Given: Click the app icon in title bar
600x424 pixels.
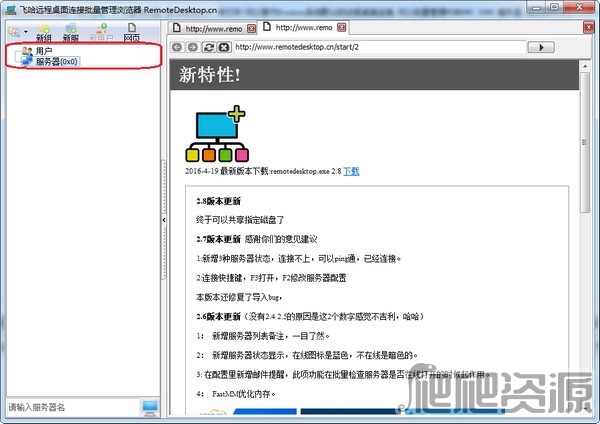Looking at the screenshot, I should click(11, 9).
